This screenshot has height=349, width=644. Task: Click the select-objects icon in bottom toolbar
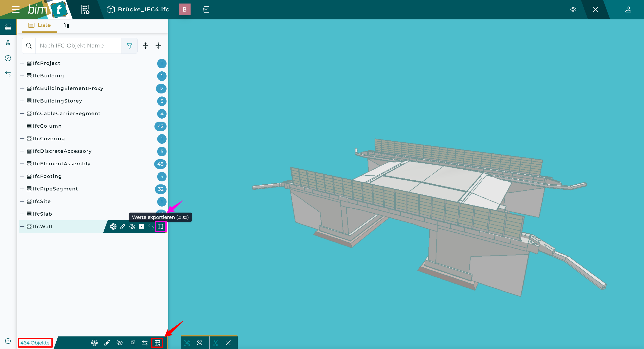tap(132, 343)
